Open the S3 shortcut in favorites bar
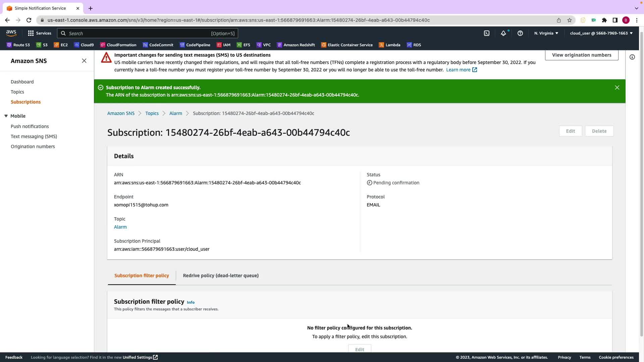 (x=42, y=45)
